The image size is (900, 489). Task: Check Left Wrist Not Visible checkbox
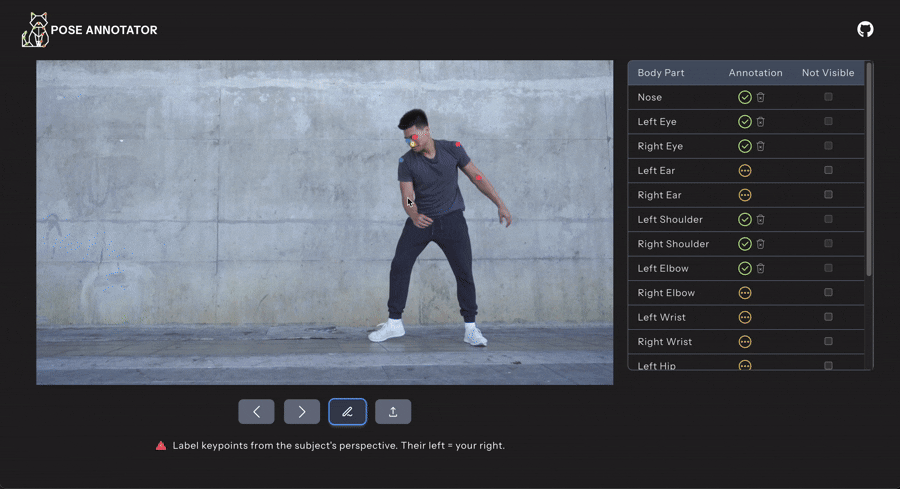pyautogui.click(x=828, y=317)
